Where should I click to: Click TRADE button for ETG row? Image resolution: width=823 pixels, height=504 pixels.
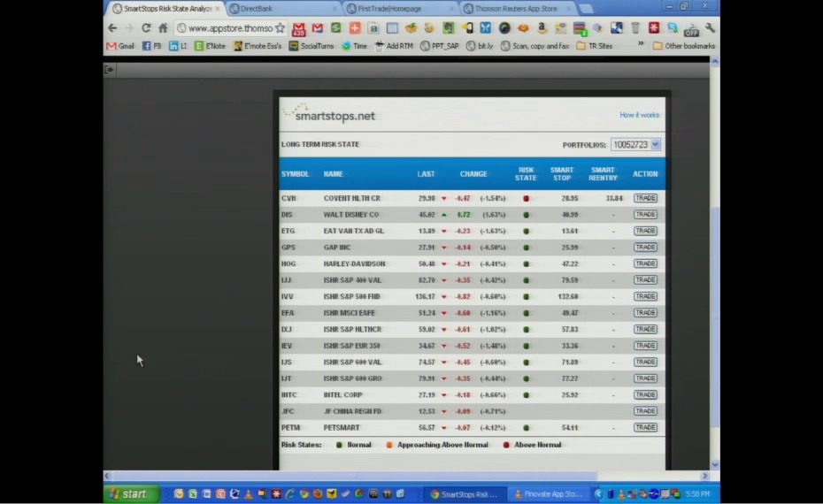645,231
